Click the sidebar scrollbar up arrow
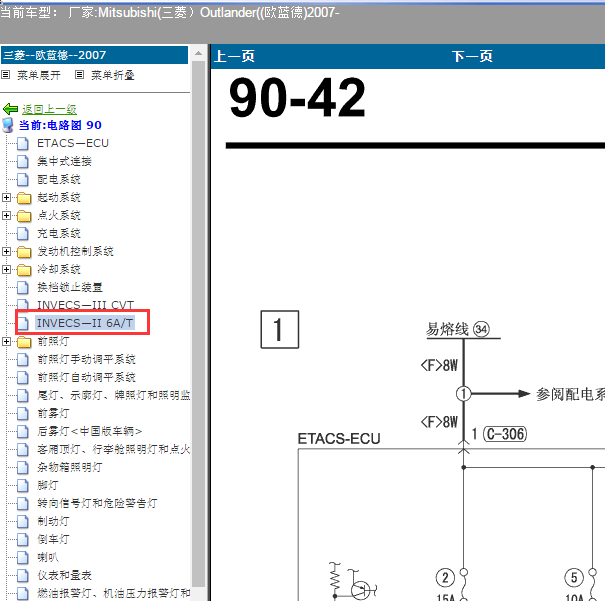This screenshot has width=605, height=601. click(199, 53)
